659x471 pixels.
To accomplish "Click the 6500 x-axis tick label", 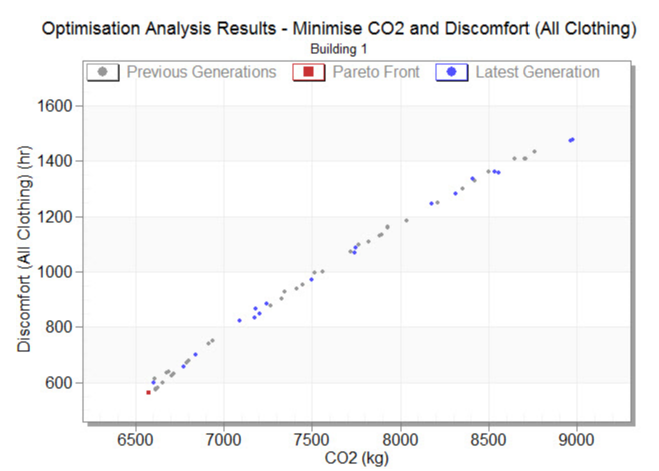I will tap(136, 438).
